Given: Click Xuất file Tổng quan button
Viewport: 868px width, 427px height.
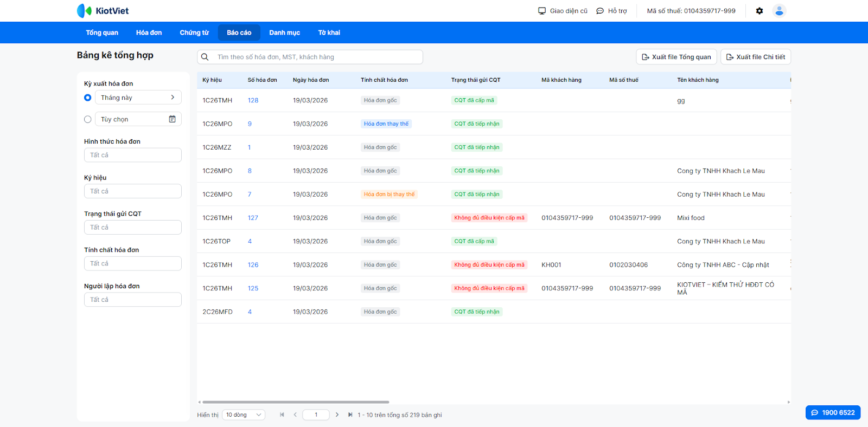Looking at the screenshot, I should 676,57.
